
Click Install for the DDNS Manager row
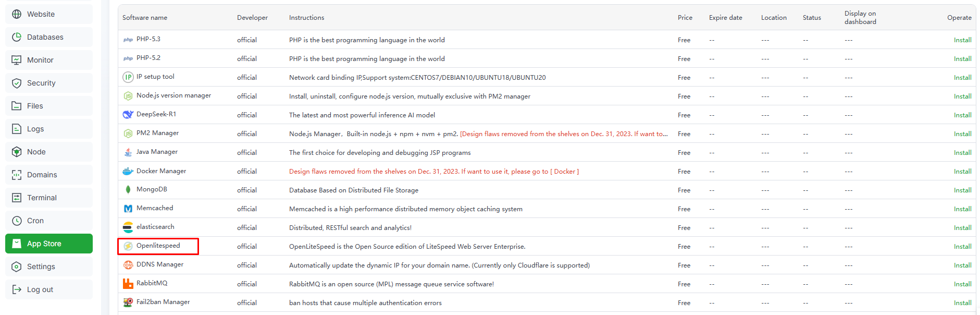point(962,265)
